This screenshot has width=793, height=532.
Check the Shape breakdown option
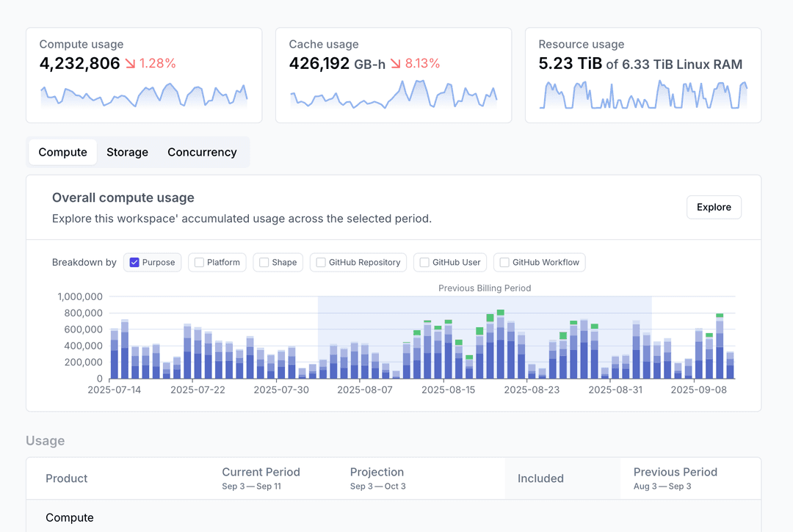pos(264,263)
